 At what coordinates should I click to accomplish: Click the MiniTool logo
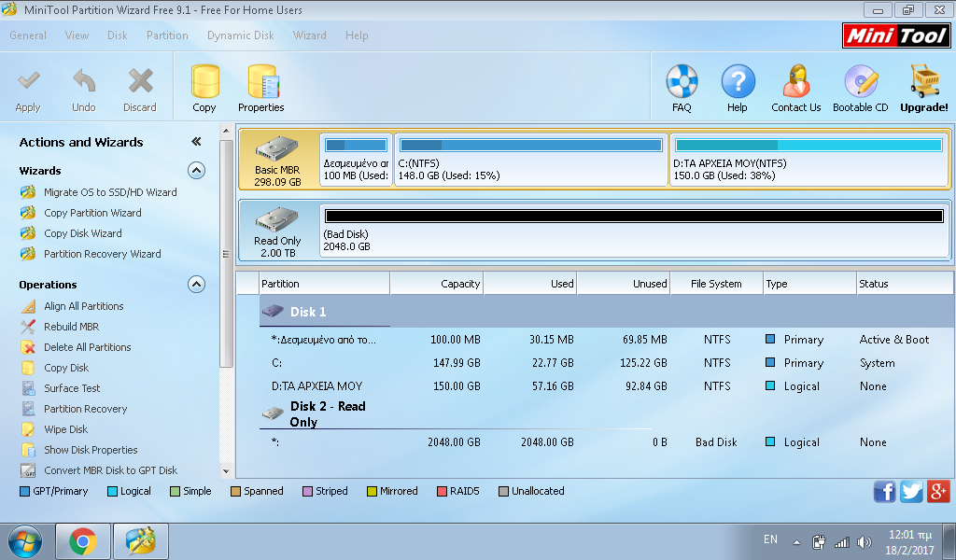[896, 36]
